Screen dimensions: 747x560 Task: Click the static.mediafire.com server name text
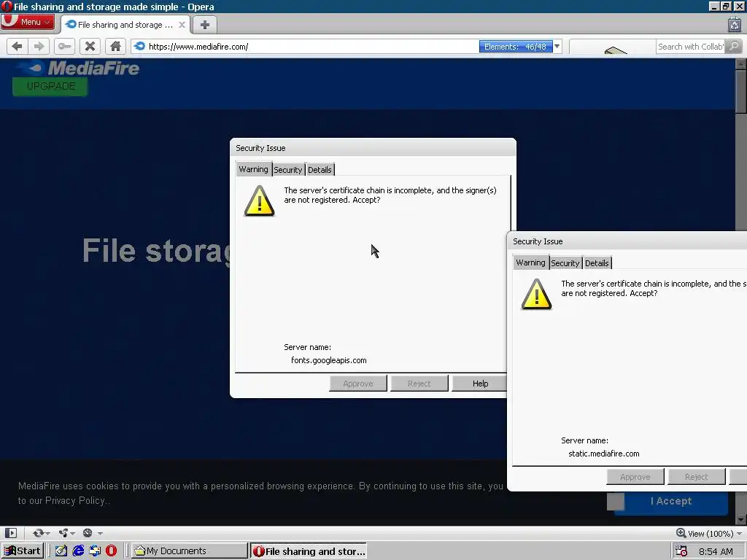point(603,454)
